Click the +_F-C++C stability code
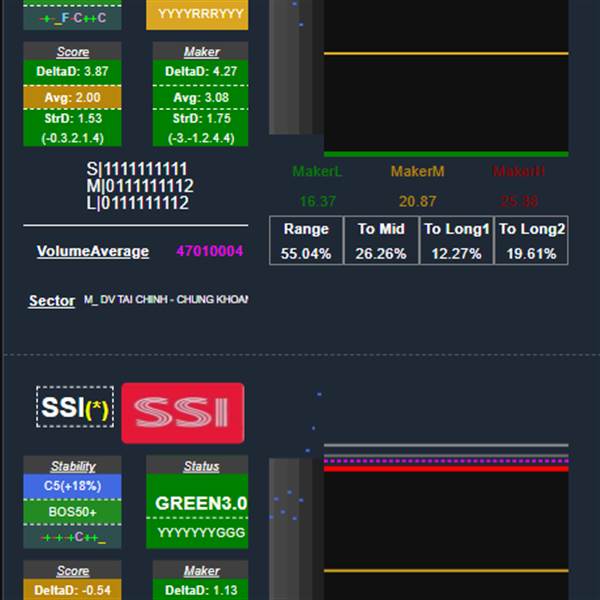Screen dimensions: 600x600 [73, 18]
